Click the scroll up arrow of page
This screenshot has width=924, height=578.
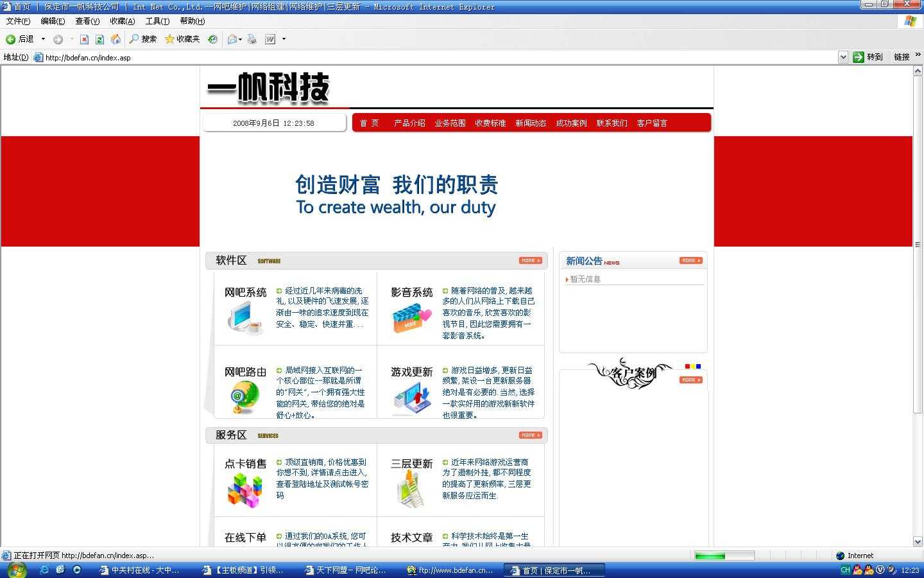point(918,71)
